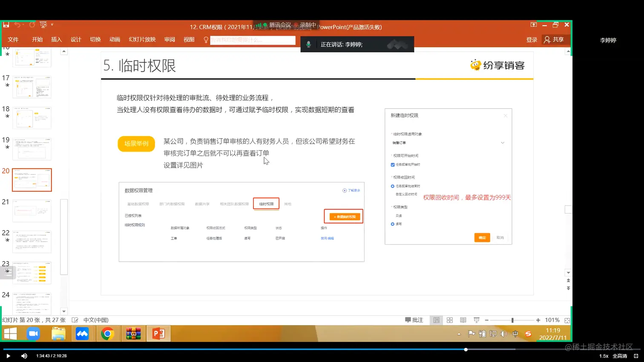Select slide 22 thumbnail

(32, 242)
